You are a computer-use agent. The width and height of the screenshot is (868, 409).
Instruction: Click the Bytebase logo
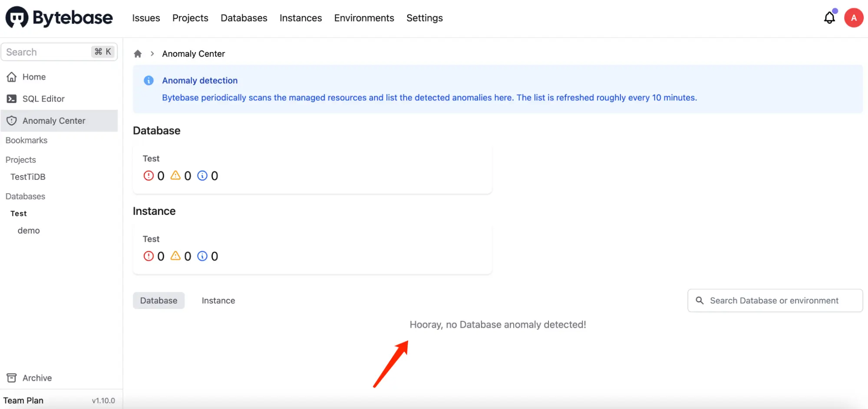coord(59,17)
